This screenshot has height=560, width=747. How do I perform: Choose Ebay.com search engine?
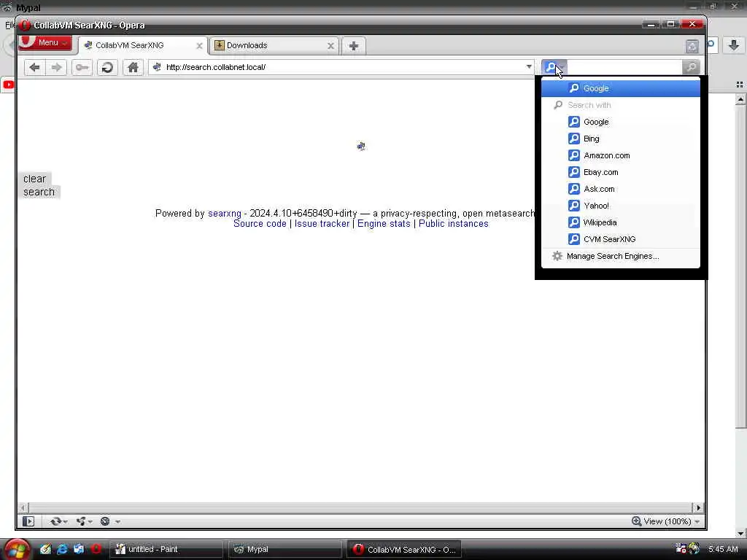pos(621,172)
